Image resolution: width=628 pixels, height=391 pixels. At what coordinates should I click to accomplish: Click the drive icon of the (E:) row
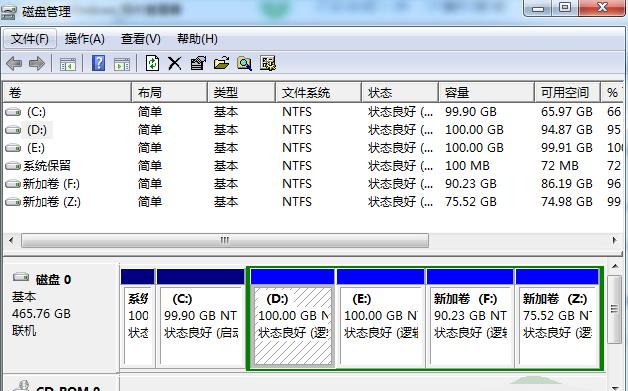pos(13,148)
